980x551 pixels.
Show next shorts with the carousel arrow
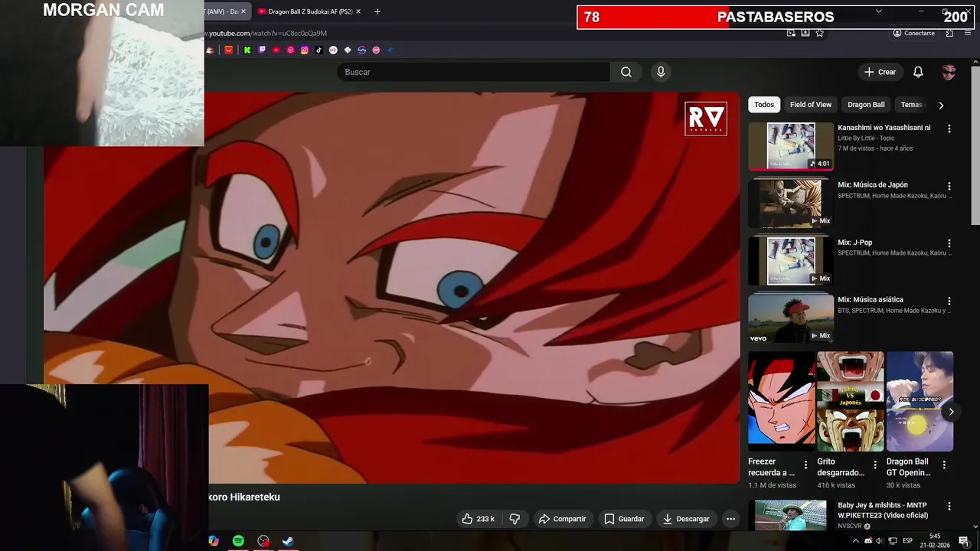(x=951, y=412)
